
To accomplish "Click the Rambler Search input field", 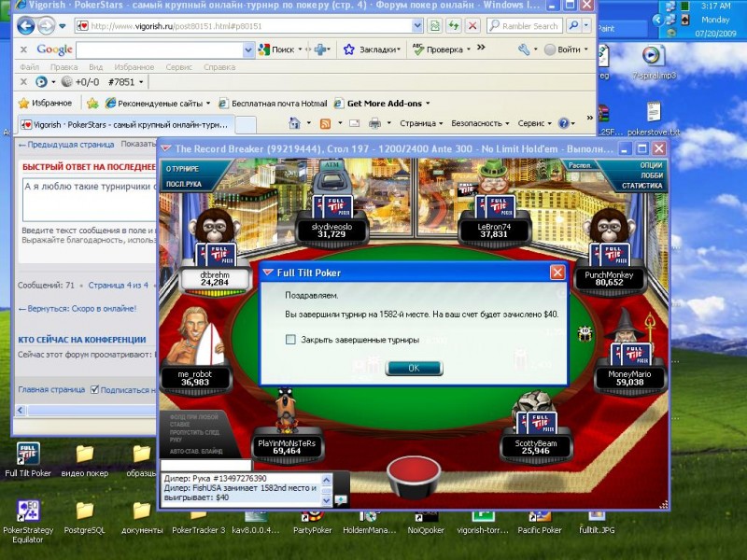I will tap(526, 26).
